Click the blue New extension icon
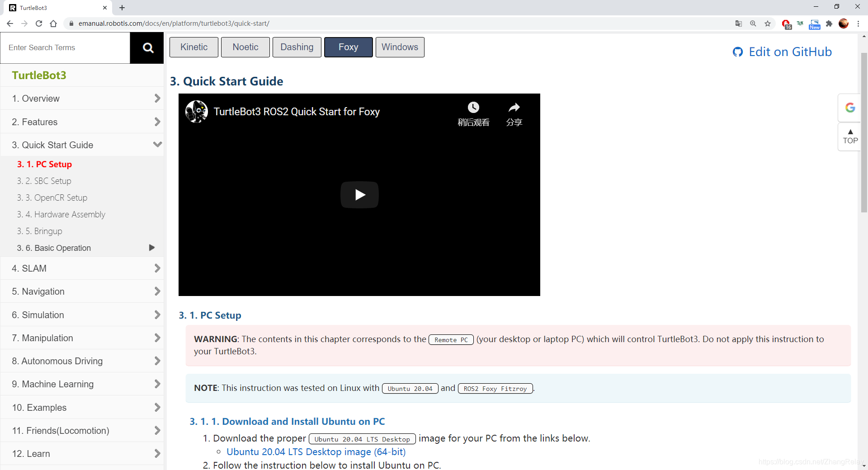Viewport: 868px width, 470px height. [x=815, y=24]
